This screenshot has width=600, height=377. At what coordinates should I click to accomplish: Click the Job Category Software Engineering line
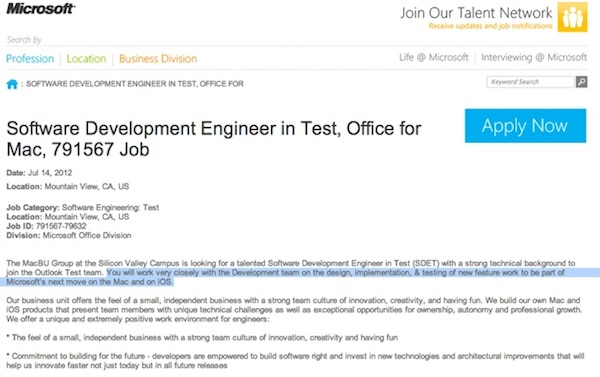coord(83,207)
